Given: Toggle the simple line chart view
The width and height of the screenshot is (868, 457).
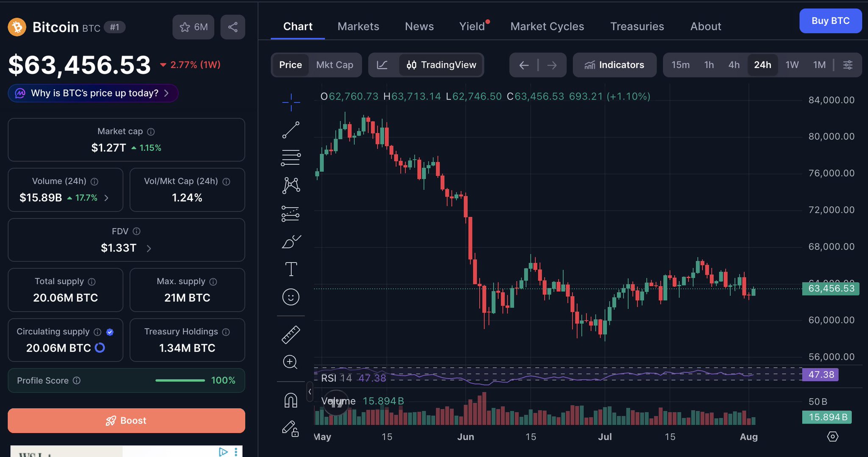Looking at the screenshot, I should tap(382, 65).
